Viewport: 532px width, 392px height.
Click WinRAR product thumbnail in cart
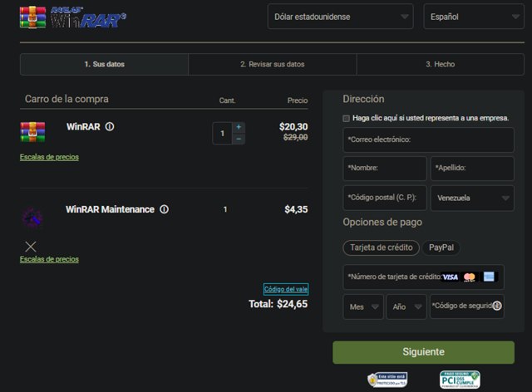32,132
